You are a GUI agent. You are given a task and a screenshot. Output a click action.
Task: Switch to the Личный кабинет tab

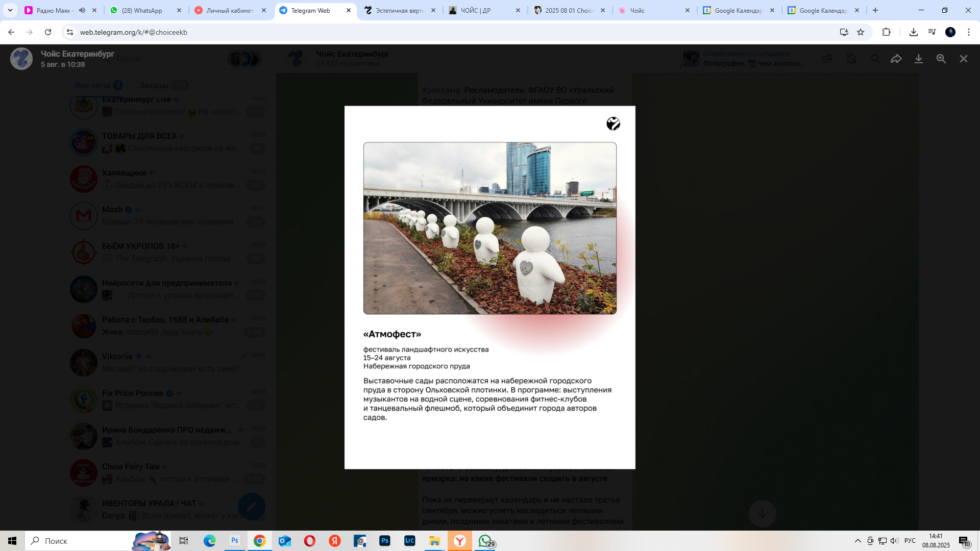(230, 10)
